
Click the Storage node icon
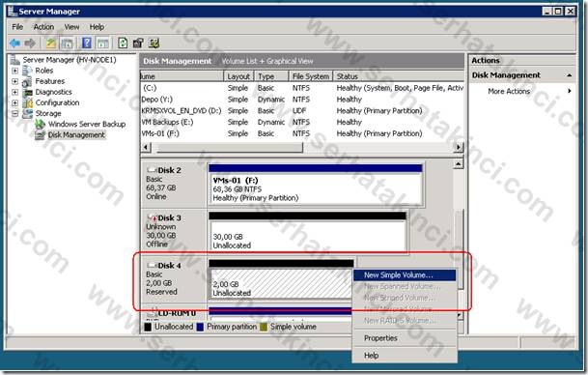pos(27,113)
